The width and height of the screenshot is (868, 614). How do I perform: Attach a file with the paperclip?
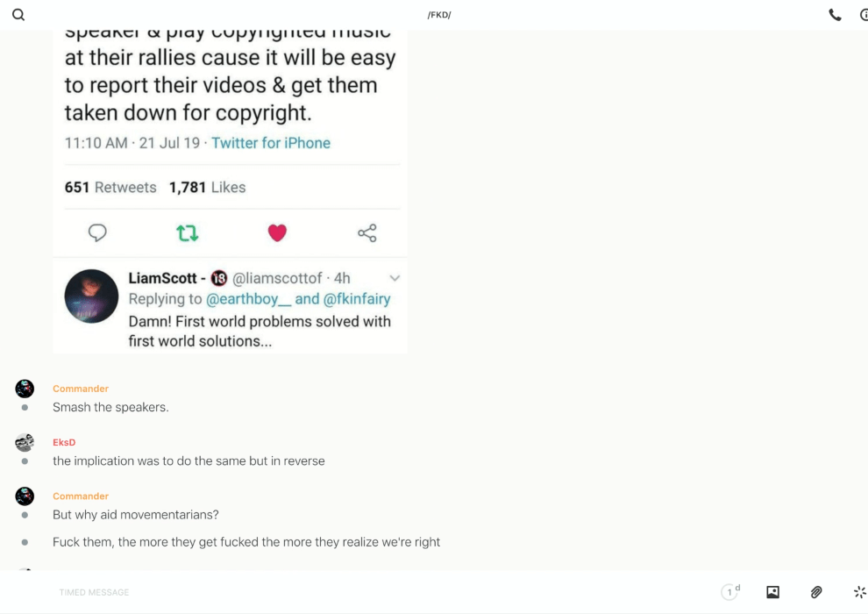click(x=816, y=592)
